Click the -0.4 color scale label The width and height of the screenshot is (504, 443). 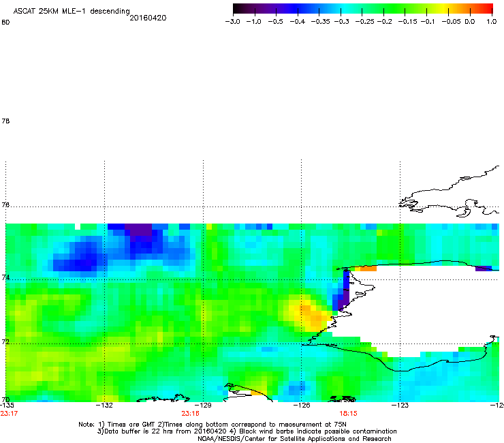pyautogui.click(x=298, y=22)
